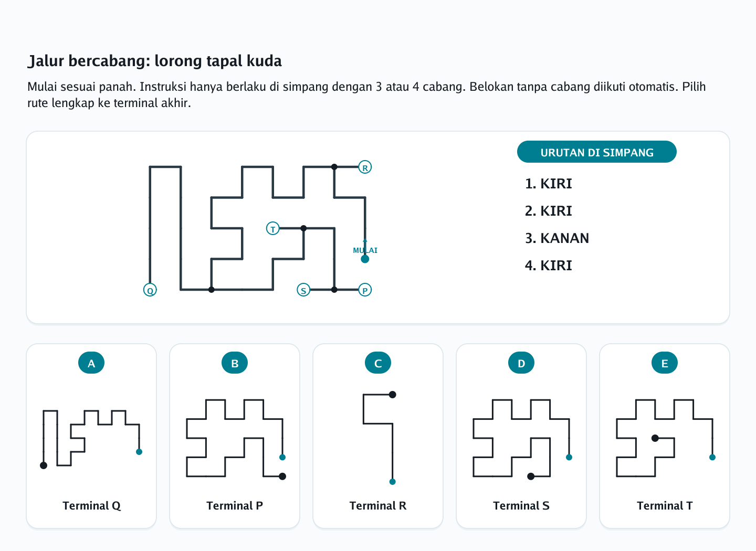The width and height of the screenshot is (756, 551).
Task: Click instruction step 3. KANAN
Action: pos(557,238)
